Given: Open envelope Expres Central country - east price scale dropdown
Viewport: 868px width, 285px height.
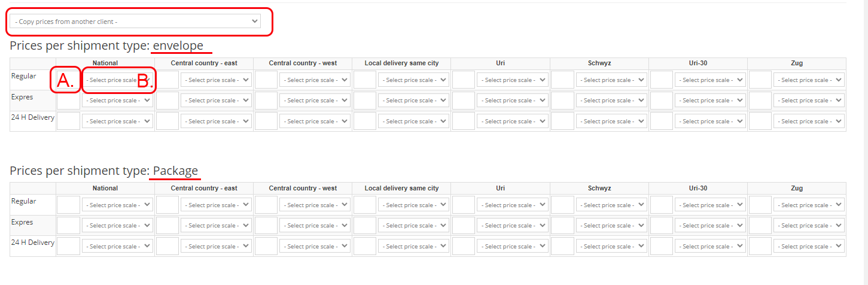Looking at the screenshot, I should click(x=216, y=101).
